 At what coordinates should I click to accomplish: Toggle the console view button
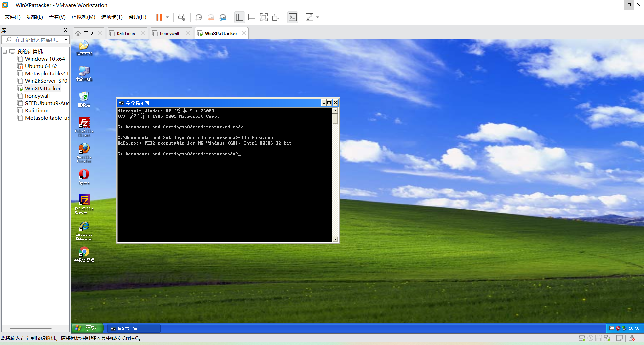[x=292, y=17]
